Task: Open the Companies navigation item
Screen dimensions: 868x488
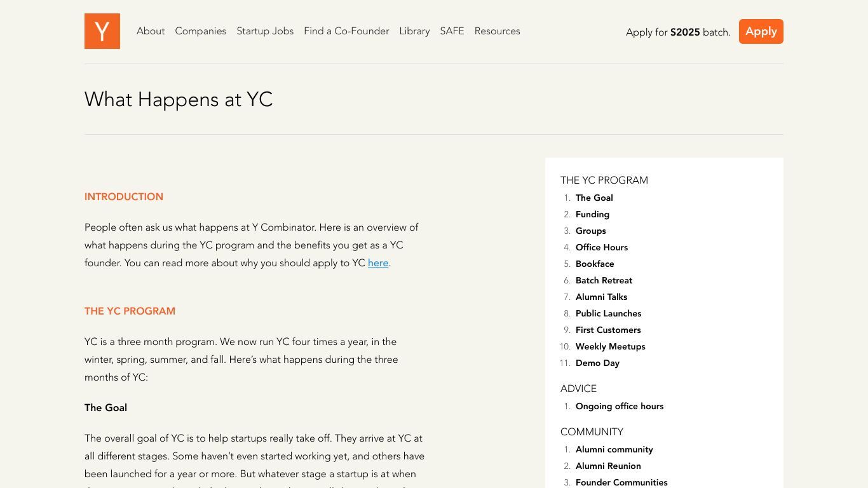Action: [x=201, y=31]
